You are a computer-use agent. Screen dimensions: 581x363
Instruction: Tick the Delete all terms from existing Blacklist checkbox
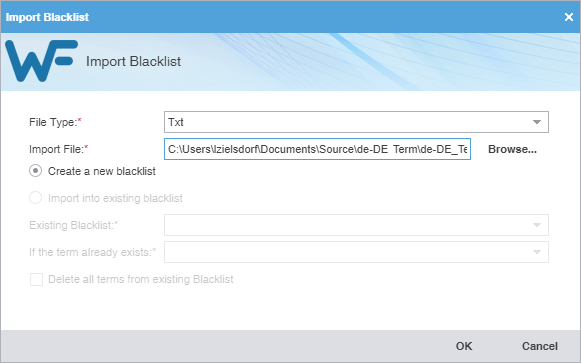(36, 279)
